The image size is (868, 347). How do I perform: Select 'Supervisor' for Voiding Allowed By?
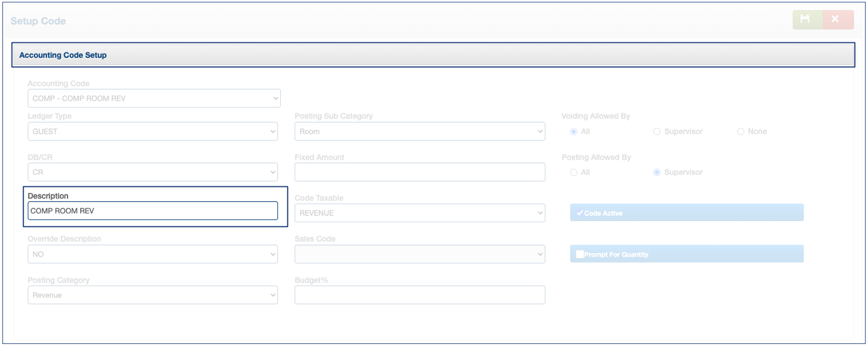click(x=657, y=131)
